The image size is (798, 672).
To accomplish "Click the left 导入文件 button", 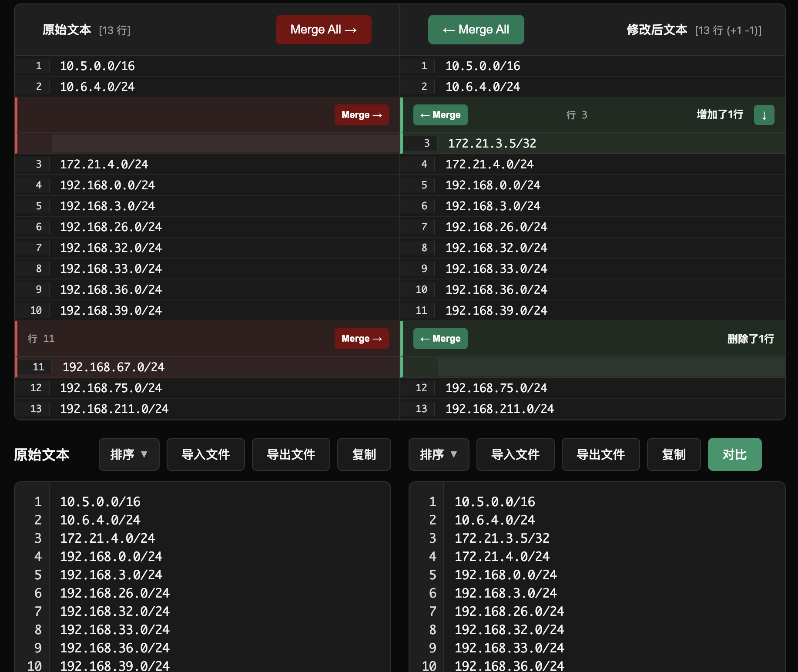I will click(206, 454).
